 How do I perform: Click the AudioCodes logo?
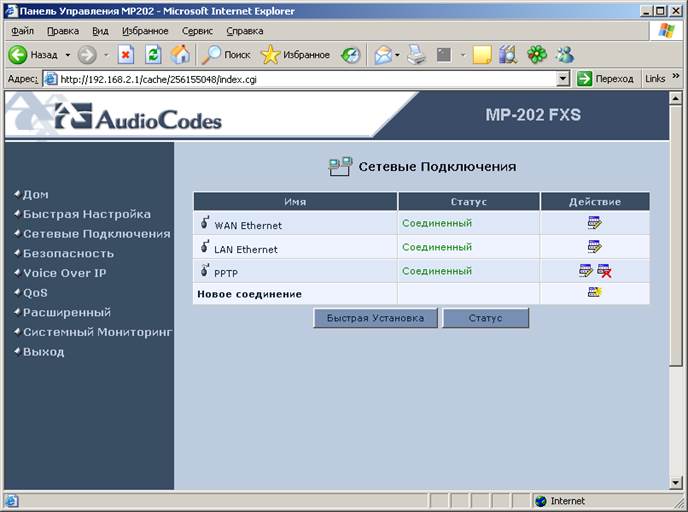(138, 117)
